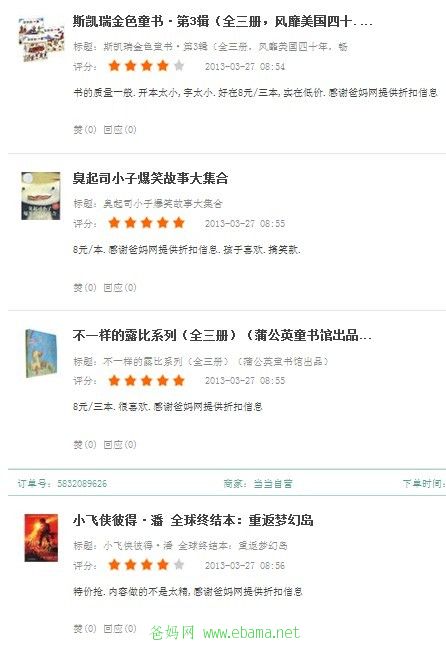This screenshot has width=446, height=645.
Task: Open the 小飞侠彼得·潘 book cover thumbnail
Action: coord(41,538)
